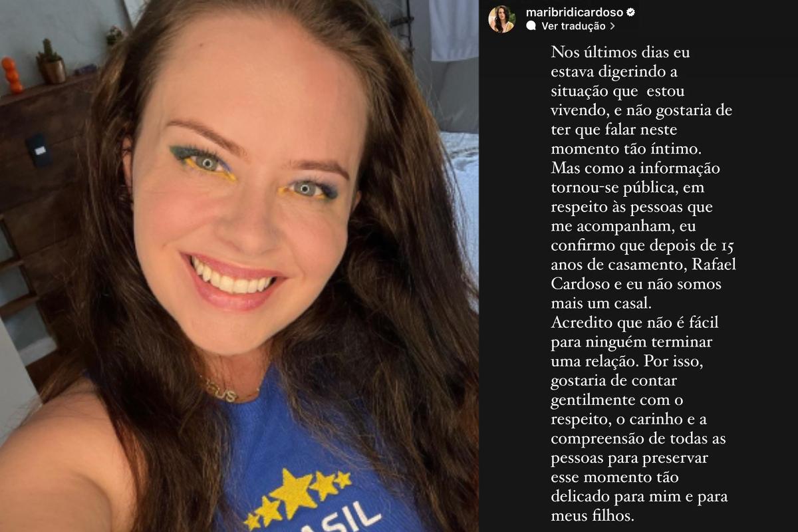Click the sentence beginning Mas como a informação
Viewport: 798px width, 532px height.
[x=644, y=235]
